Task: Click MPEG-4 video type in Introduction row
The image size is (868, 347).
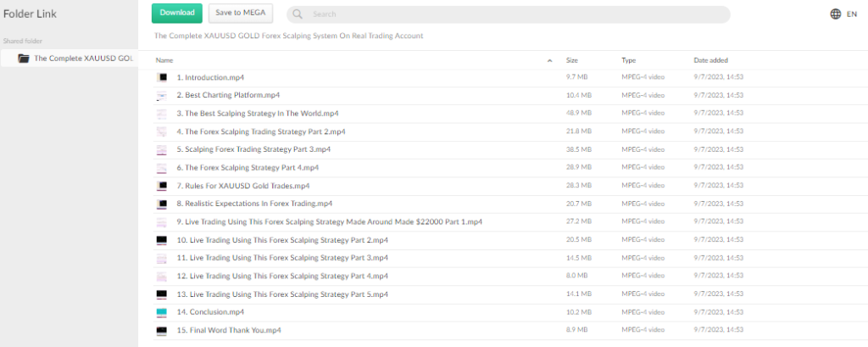Action: (x=643, y=77)
